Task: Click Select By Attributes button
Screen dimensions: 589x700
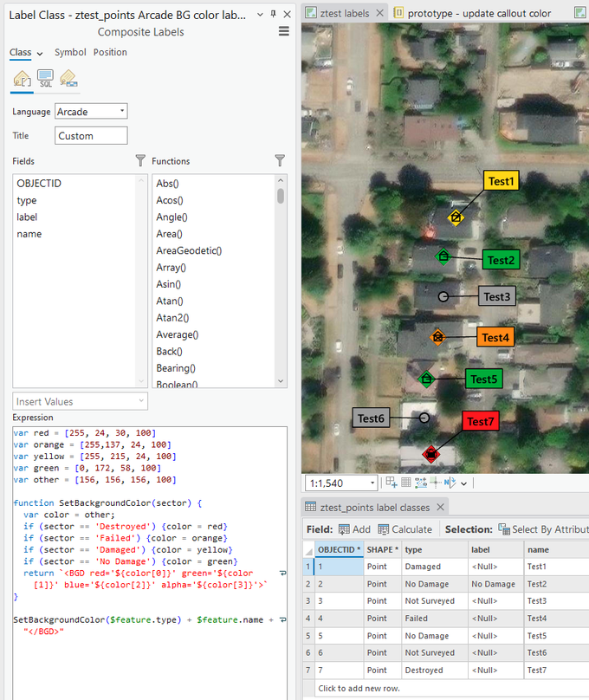Action: [x=543, y=529]
